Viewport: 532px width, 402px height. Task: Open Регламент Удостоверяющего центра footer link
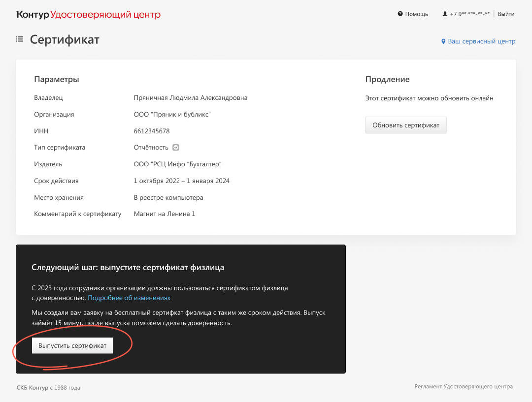click(464, 387)
